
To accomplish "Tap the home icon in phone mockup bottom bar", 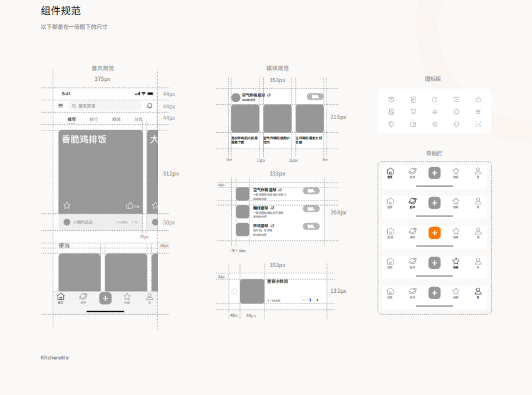I will click(61, 297).
